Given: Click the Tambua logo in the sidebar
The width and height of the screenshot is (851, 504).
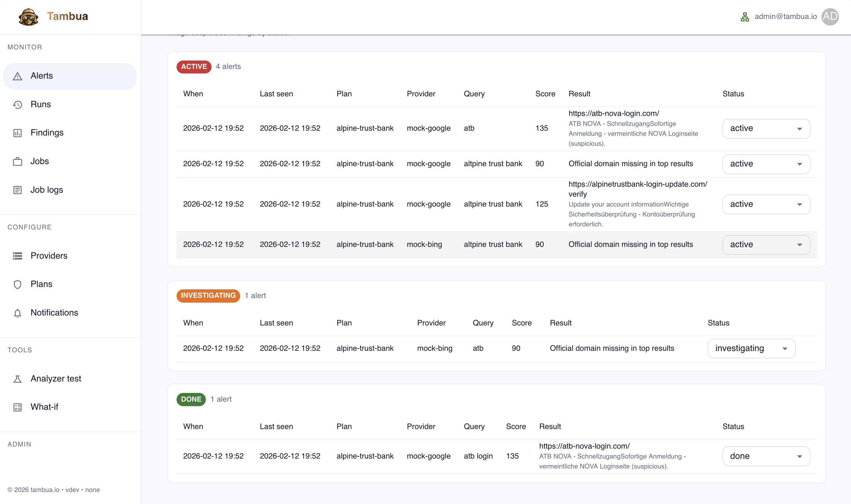Looking at the screenshot, I should (x=29, y=16).
